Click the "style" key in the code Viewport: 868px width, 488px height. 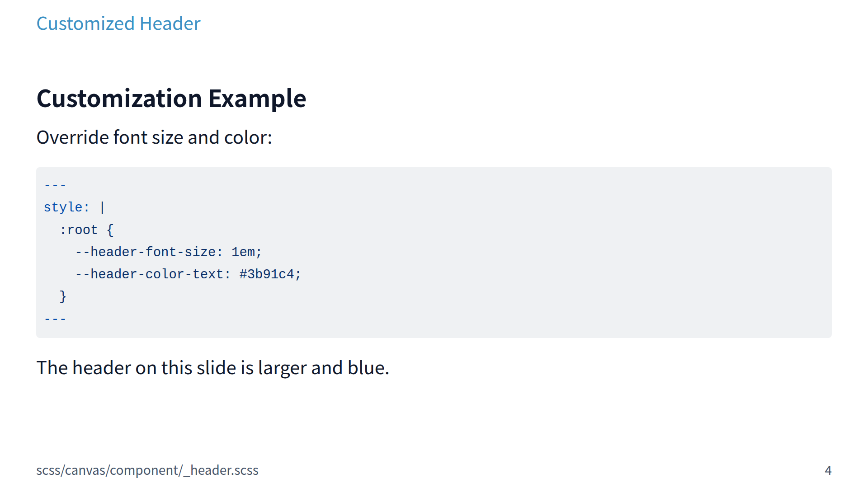click(63, 207)
